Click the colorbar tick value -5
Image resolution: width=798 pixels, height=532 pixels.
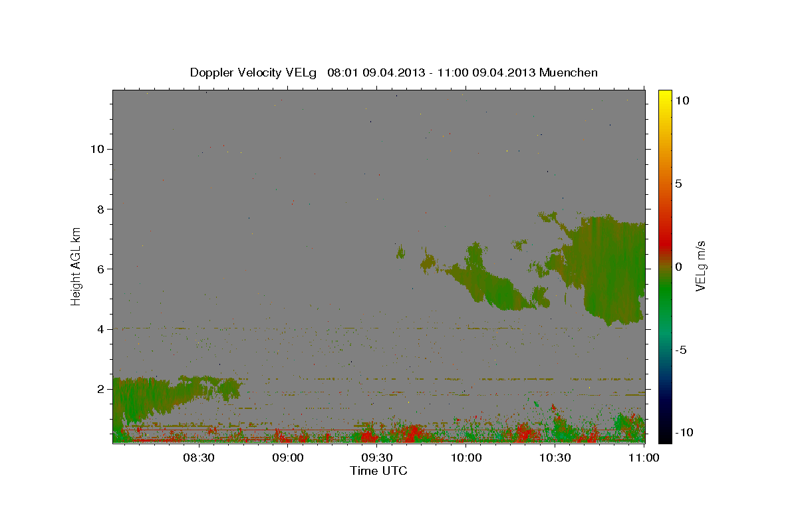coord(680,350)
